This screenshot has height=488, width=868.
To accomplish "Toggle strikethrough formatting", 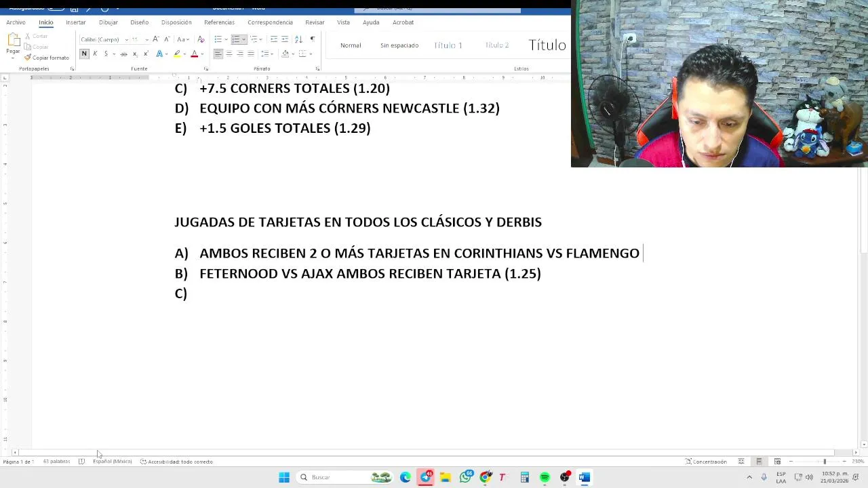I will click(x=123, y=54).
